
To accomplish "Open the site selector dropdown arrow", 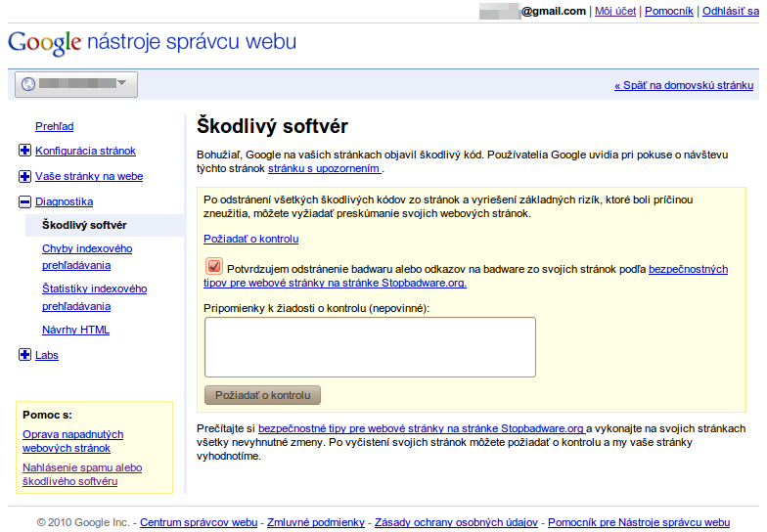I will tap(122, 82).
